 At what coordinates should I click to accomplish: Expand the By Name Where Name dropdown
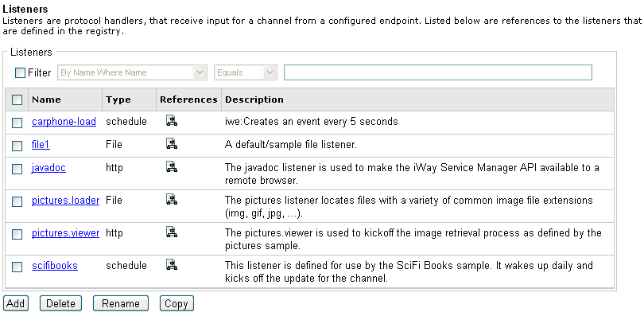(132, 72)
